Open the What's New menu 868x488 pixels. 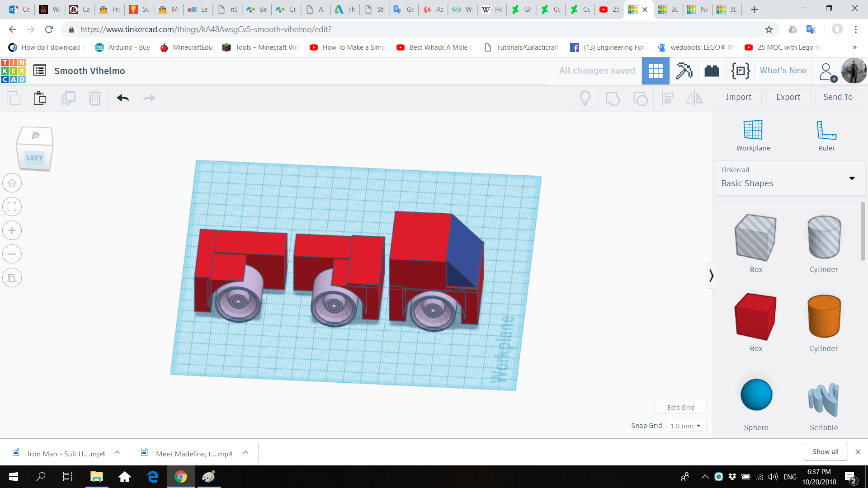[x=783, y=70]
